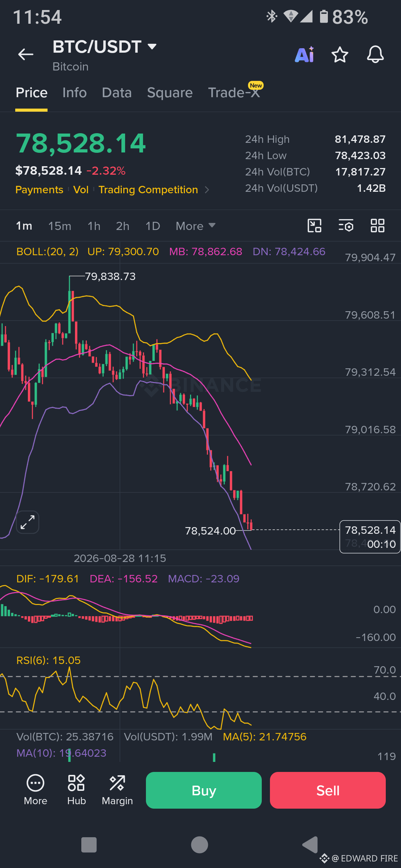Image resolution: width=401 pixels, height=868 pixels.
Task: Tap the Android recent apps square
Action: click(89, 845)
